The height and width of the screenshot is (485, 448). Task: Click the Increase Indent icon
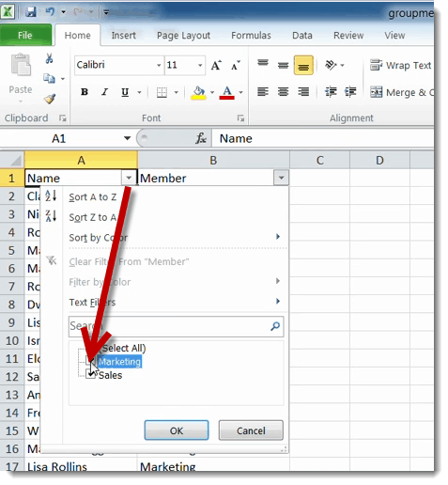(350, 92)
